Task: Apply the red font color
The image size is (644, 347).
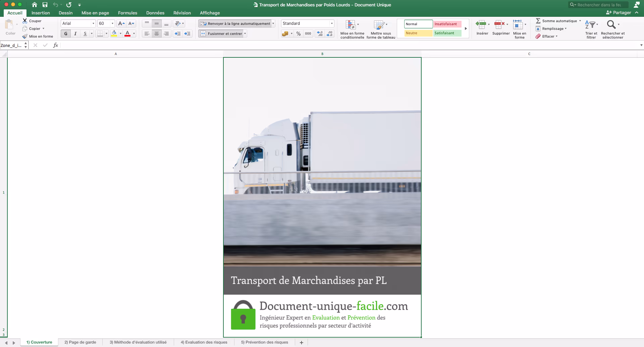Action: 127,34
